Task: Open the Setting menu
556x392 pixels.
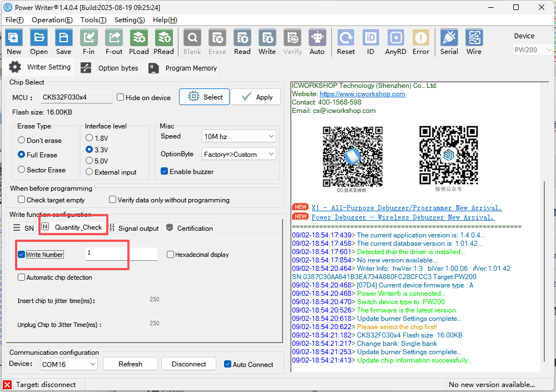Action: pos(130,20)
